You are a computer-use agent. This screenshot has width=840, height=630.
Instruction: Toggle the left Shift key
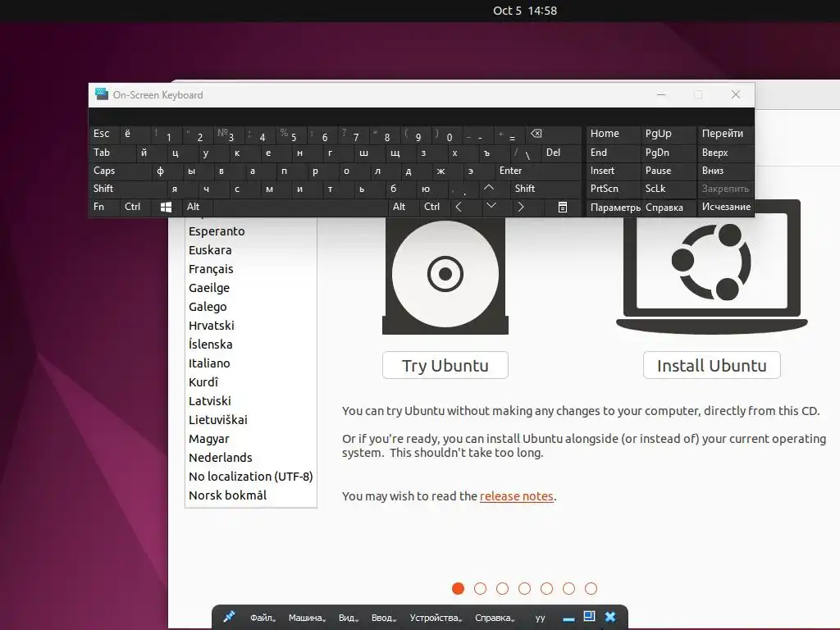(127, 189)
